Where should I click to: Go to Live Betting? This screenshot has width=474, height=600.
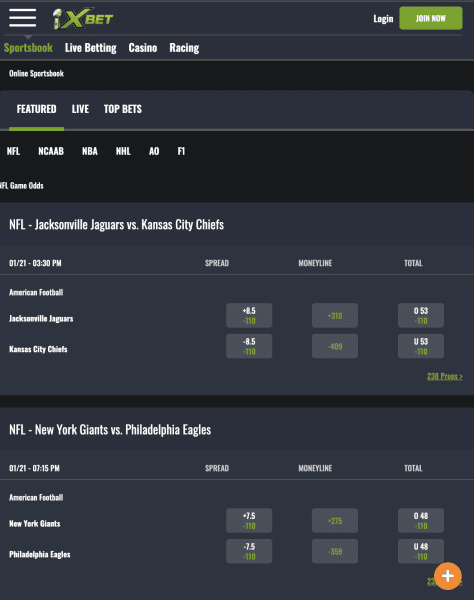[x=91, y=48]
